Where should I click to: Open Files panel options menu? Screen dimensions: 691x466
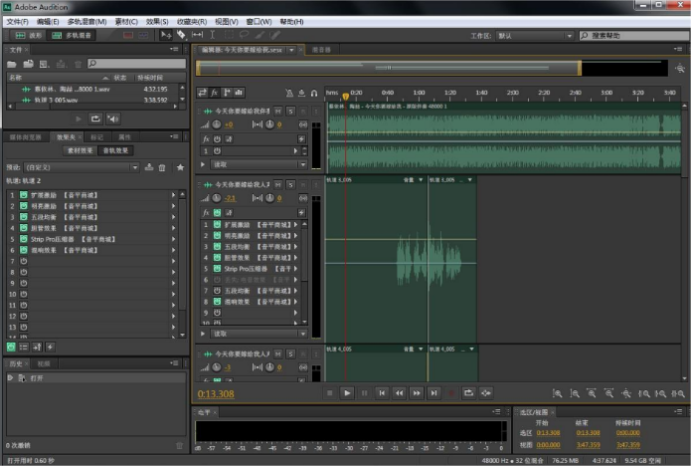174,49
